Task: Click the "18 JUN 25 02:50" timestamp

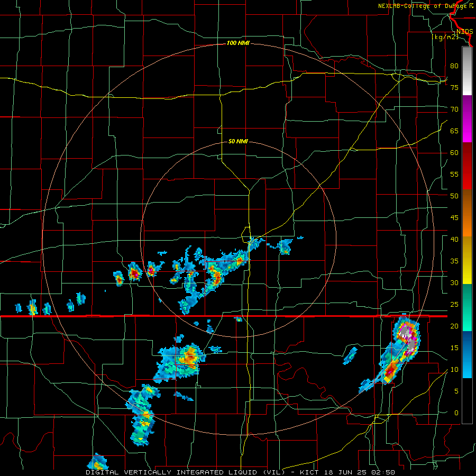Action: point(359,472)
